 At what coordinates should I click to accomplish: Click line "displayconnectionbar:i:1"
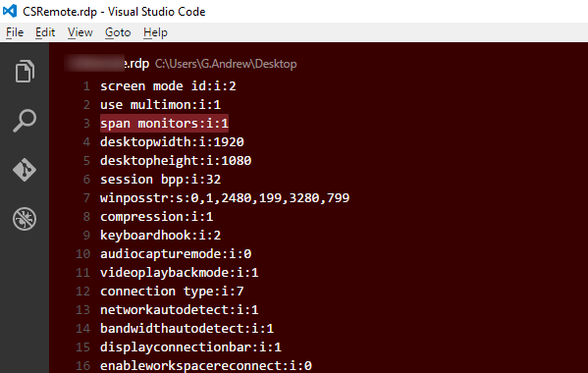(x=190, y=347)
